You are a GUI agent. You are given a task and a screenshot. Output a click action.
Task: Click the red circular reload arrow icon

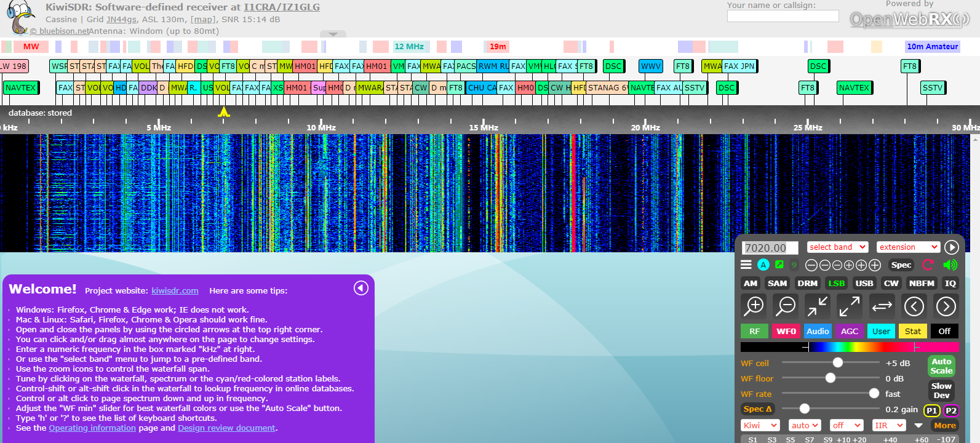click(x=928, y=265)
